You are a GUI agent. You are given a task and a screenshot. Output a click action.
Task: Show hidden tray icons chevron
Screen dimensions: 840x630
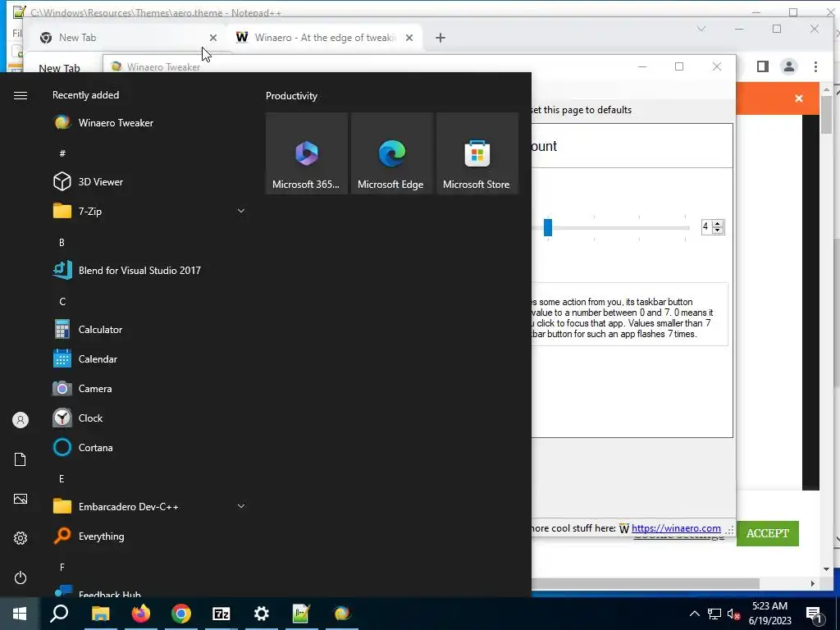click(x=694, y=614)
